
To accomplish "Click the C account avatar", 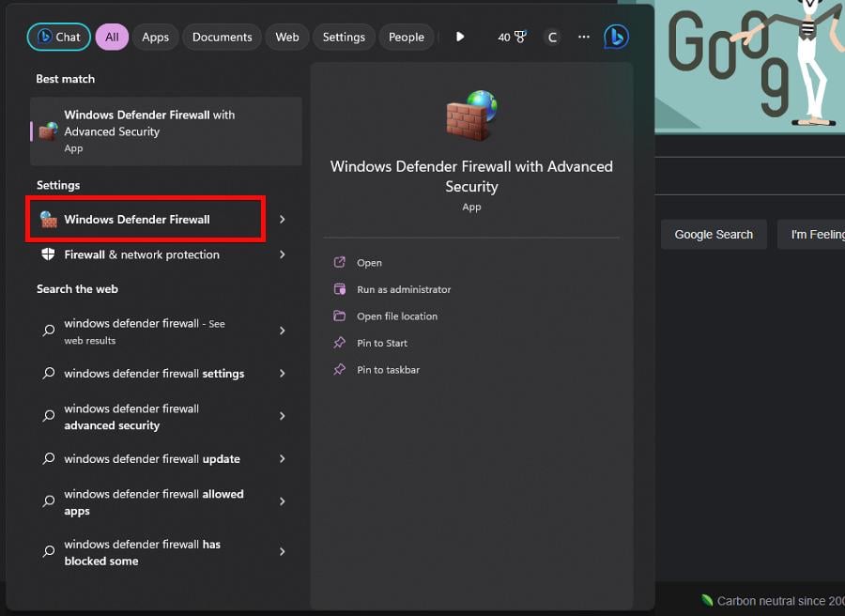I will pyautogui.click(x=552, y=38).
